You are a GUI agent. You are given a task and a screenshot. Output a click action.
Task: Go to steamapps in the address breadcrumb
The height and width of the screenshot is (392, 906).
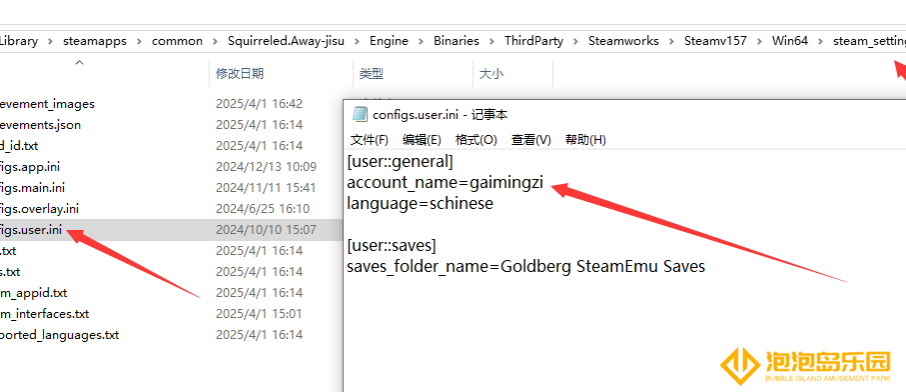pos(94,41)
